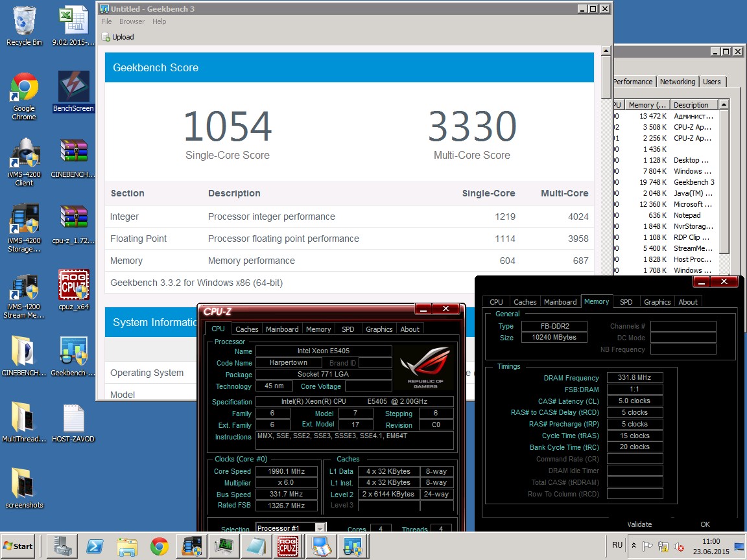This screenshot has width=747, height=560.
Task: Switch the RU input language indicator
Action: coord(617,544)
